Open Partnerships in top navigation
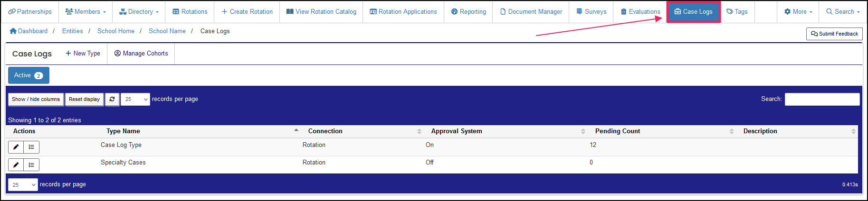The image size is (868, 201). (30, 11)
